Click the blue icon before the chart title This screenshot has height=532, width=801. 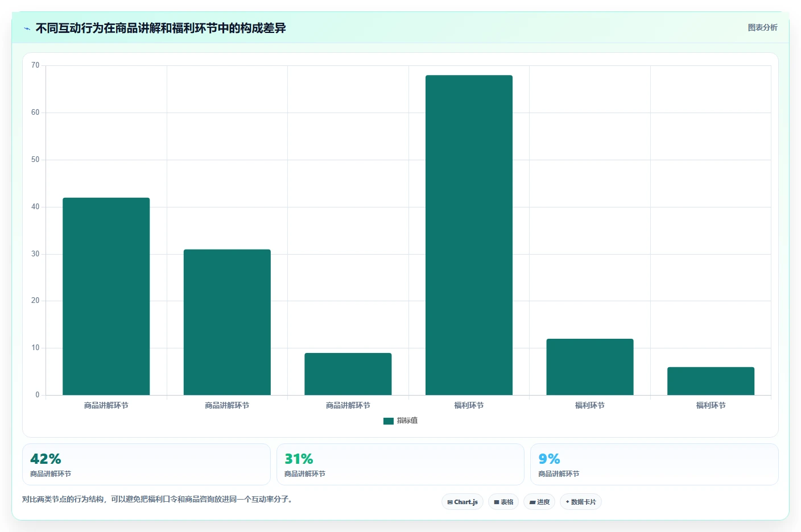point(27,28)
